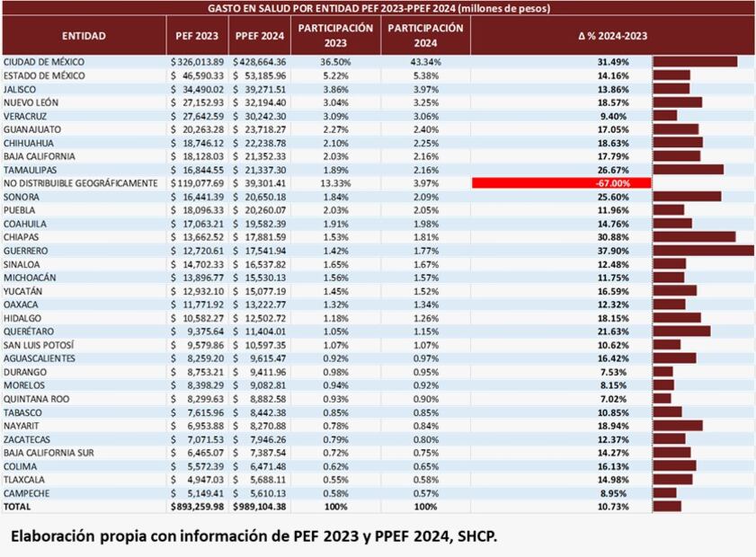The height and width of the screenshot is (557, 756).
Task: Click the PARTICIPACIÓN 2024 header cell
Action: point(425,35)
